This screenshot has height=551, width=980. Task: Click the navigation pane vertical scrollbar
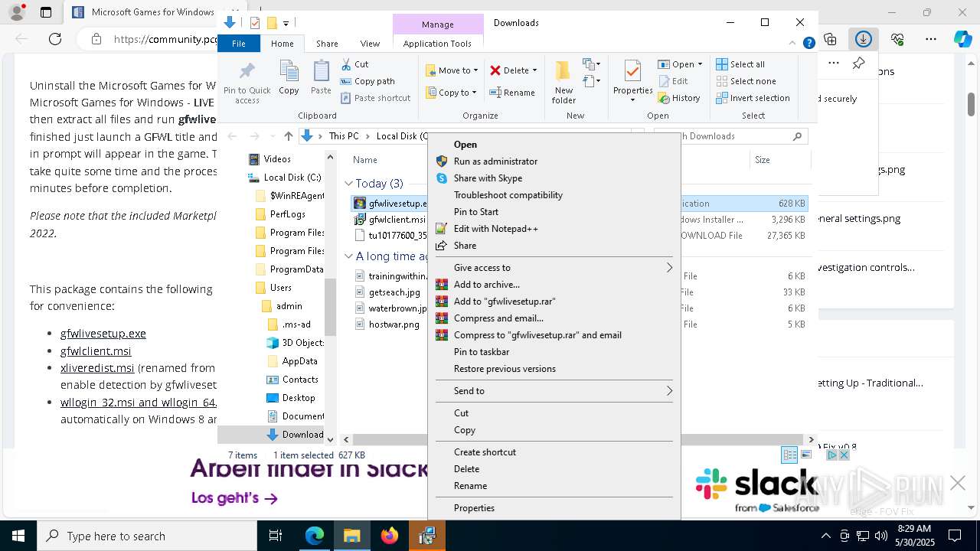331,306
